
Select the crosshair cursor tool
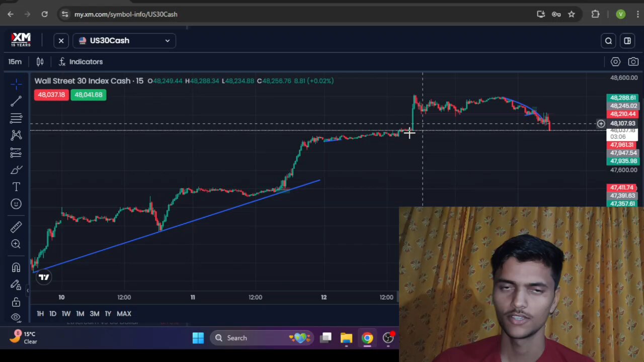click(x=16, y=83)
